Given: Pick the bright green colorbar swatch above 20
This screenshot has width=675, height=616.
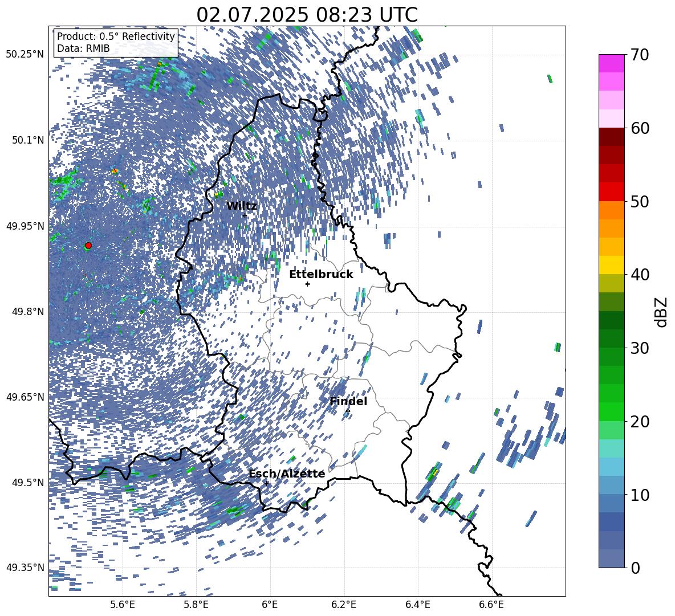Looking at the screenshot, I should click(611, 411).
